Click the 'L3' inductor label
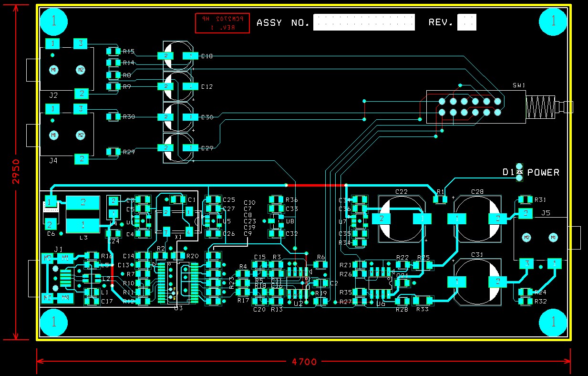588x376 pixels. click(83, 237)
